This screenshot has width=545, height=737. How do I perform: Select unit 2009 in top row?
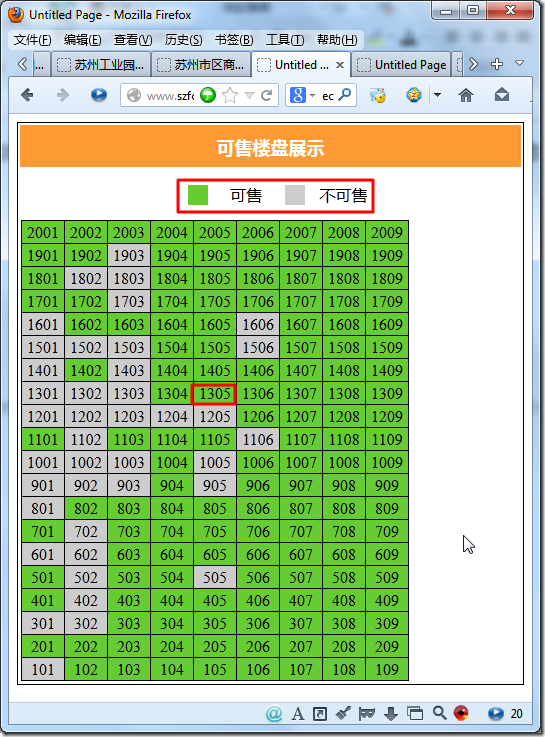[x=387, y=232]
